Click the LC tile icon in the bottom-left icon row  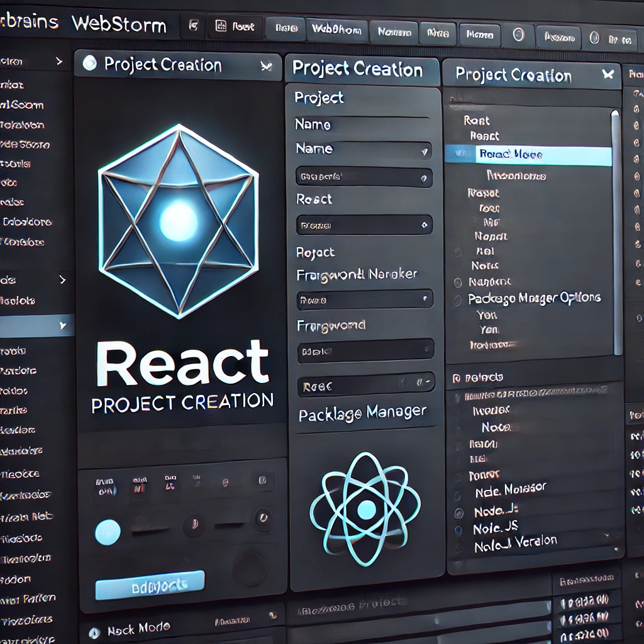point(170,483)
